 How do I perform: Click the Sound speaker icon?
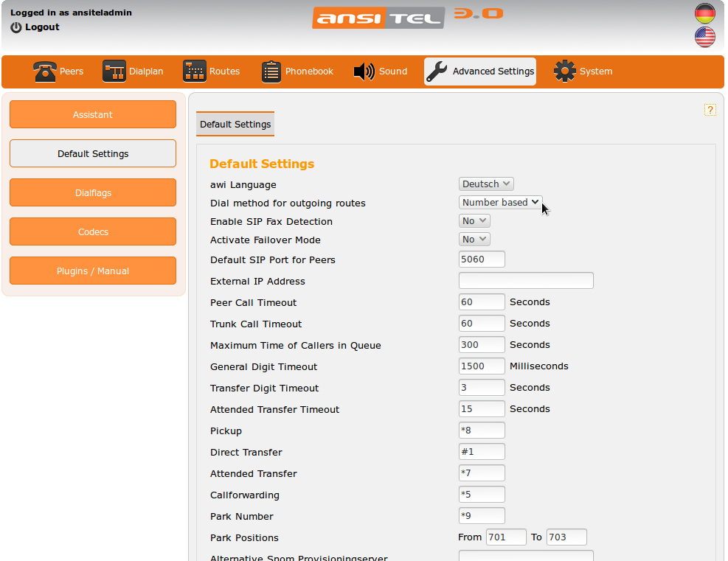click(x=364, y=72)
